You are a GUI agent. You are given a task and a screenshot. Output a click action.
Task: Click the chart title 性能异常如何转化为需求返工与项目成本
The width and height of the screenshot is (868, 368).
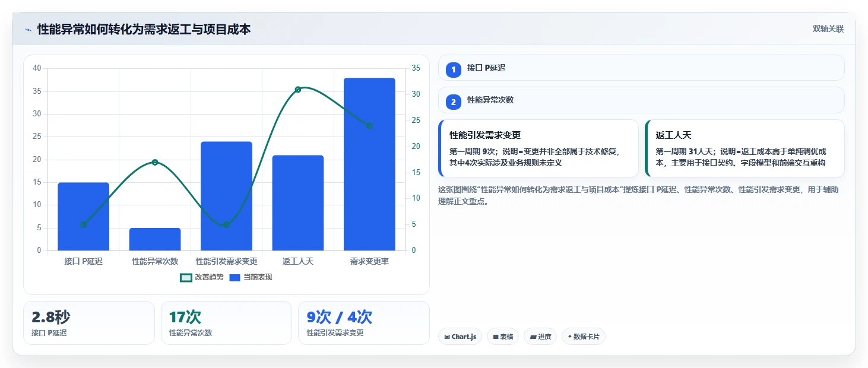[144, 29]
